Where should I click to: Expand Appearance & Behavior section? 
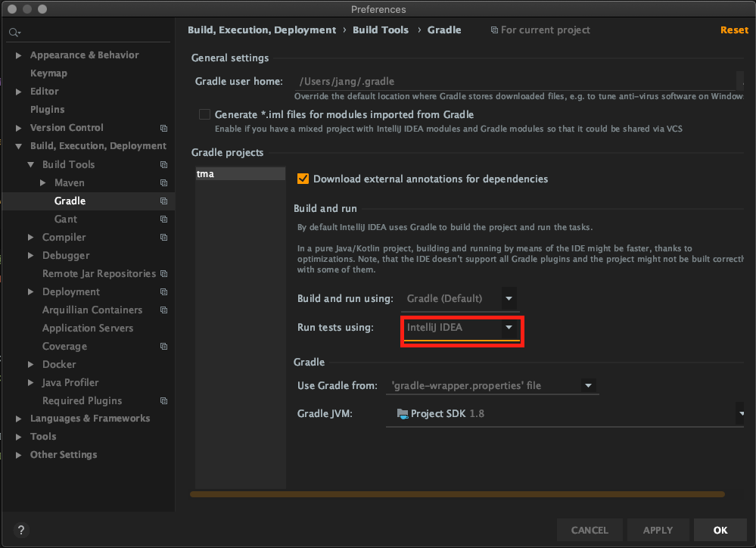[x=18, y=55]
